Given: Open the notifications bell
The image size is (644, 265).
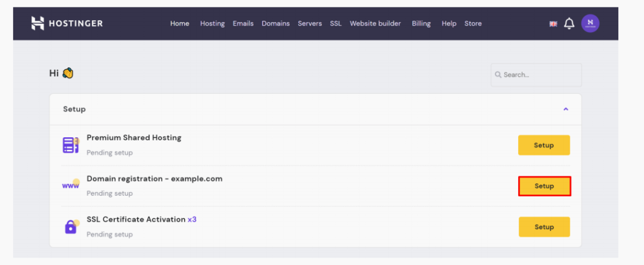Looking at the screenshot, I should [x=569, y=24].
